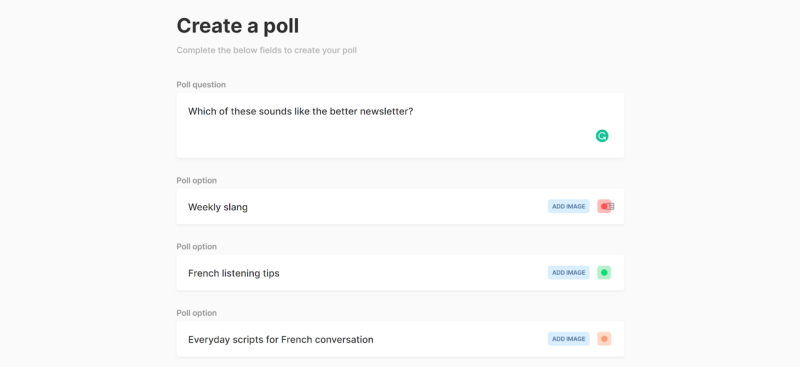Pick the green color swatch for French listening tips

point(604,273)
